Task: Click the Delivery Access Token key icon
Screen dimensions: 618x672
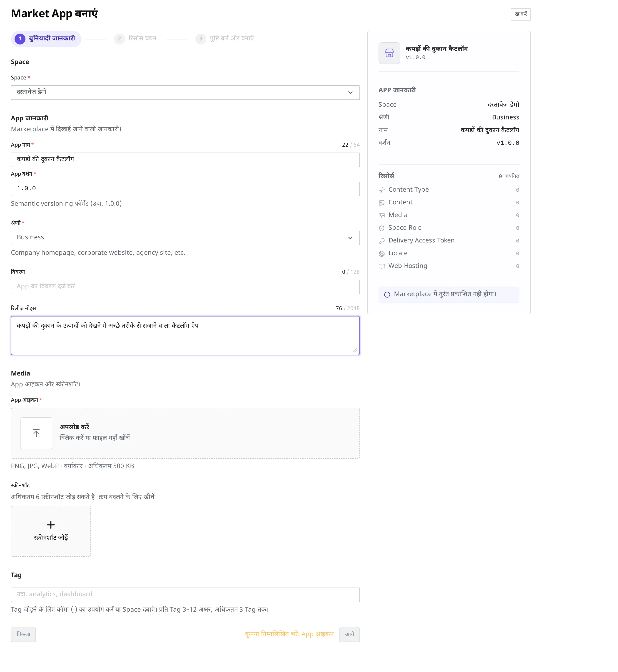Action: coord(381,241)
